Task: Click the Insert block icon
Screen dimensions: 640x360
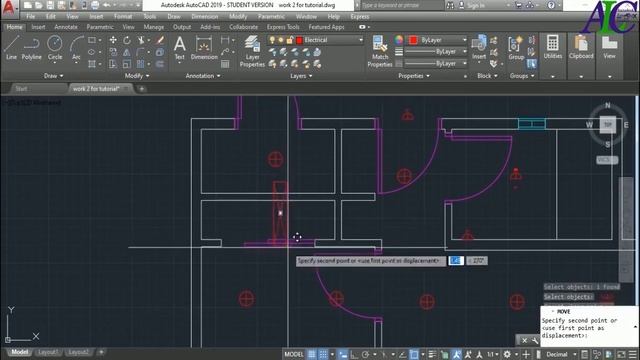Action: [479, 48]
